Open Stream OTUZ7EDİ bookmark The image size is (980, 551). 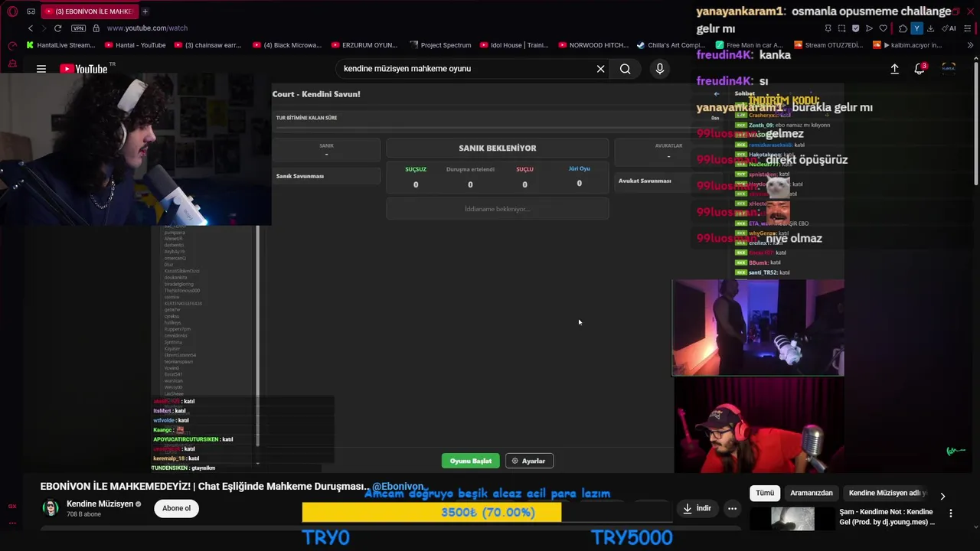[x=828, y=45]
